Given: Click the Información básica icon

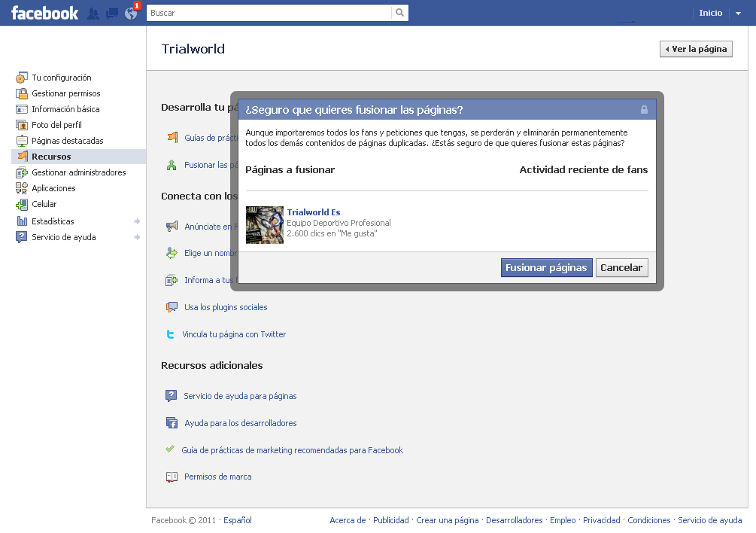Looking at the screenshot, I should tap(22, 109).
